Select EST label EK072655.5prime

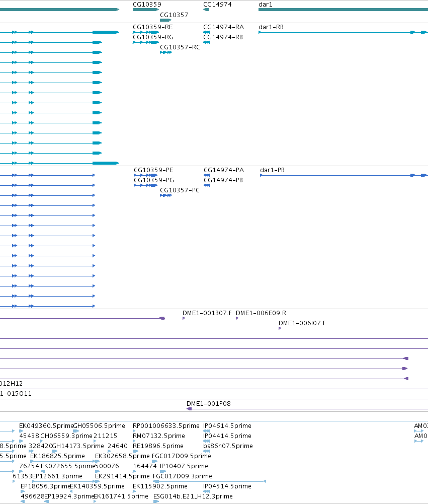[68, 466]
